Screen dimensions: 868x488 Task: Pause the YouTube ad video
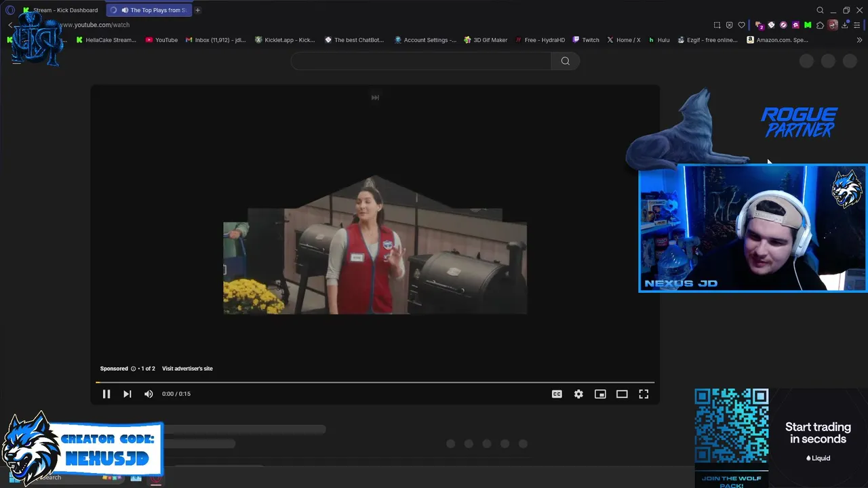[106, 394]
